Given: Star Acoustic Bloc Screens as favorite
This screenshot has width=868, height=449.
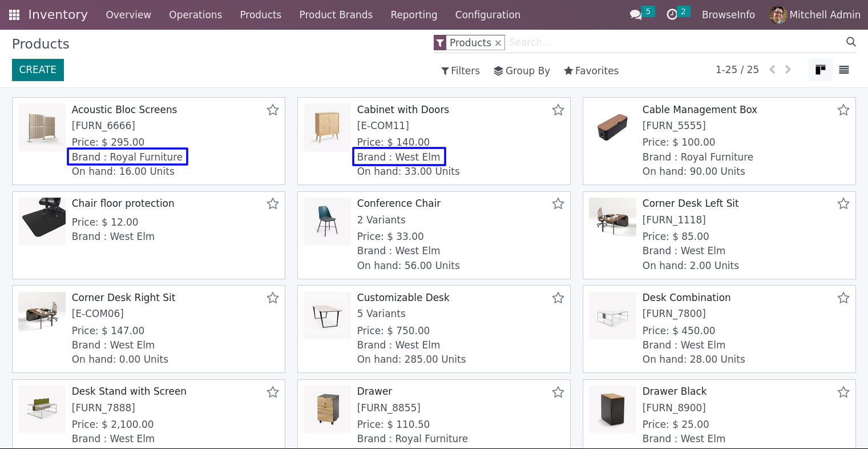Looking at the screenshot, I should pyautogui.click(x=273, y=110).
